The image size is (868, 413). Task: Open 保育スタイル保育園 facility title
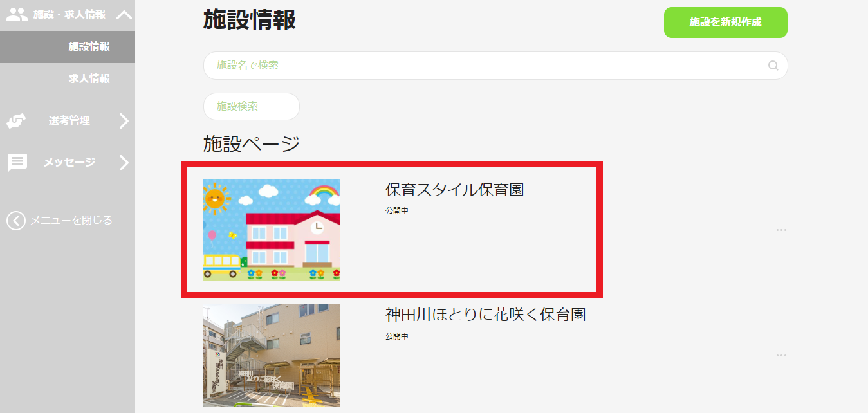454,190
